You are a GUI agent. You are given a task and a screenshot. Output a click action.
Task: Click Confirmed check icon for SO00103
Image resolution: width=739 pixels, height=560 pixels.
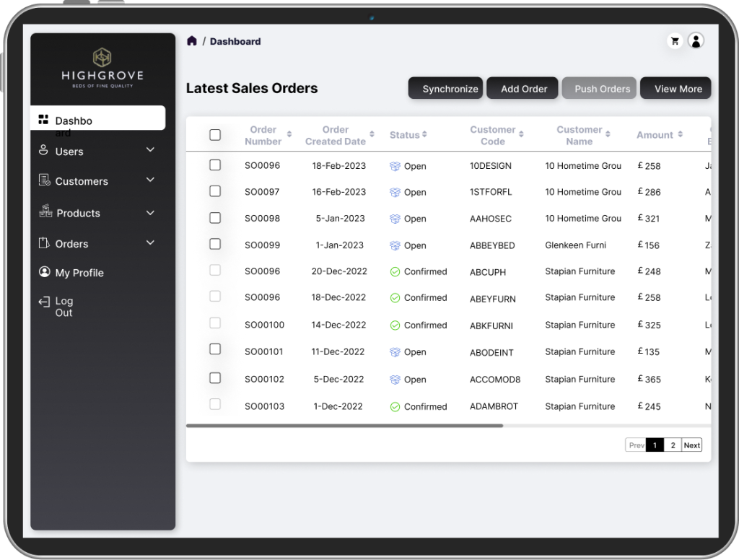(x=395, y=407)
